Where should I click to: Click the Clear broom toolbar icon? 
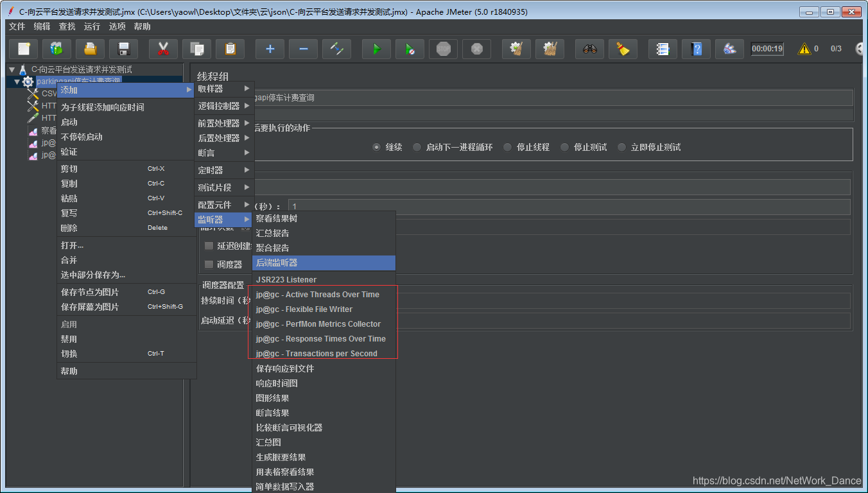(x=517, y=49)
